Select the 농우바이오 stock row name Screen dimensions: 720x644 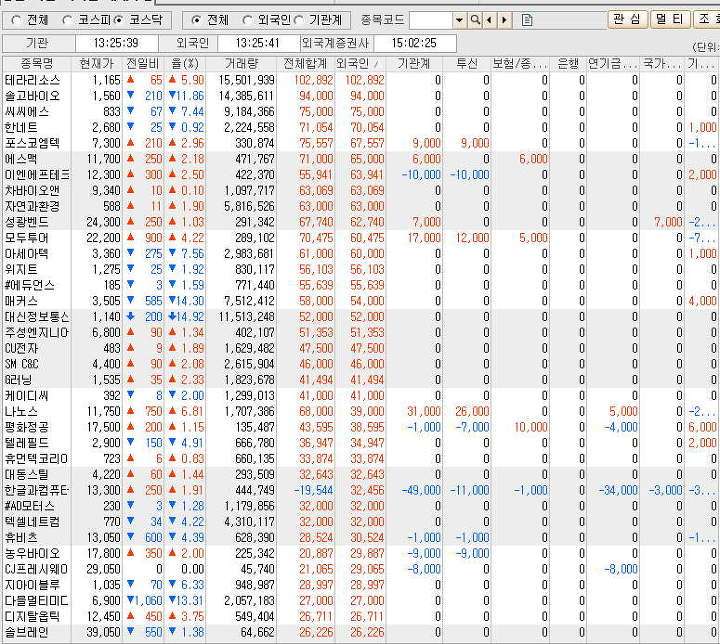tap(33, 553)
